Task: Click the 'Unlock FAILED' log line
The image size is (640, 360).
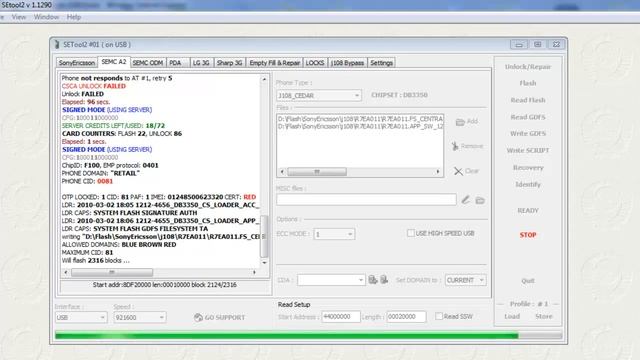Action: click(x=83, y=94)
